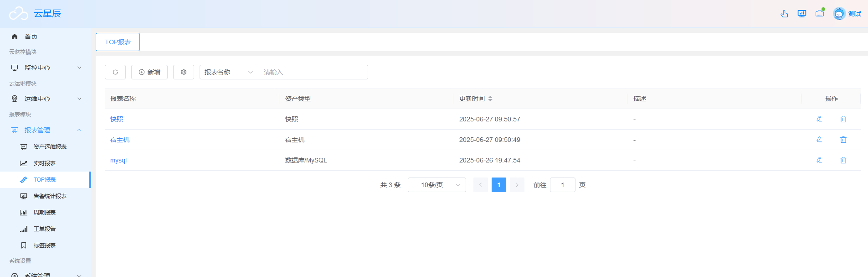Open the 10条/页 page size dropdown
This screenshot has width=868, height=277.
point(437,185)
